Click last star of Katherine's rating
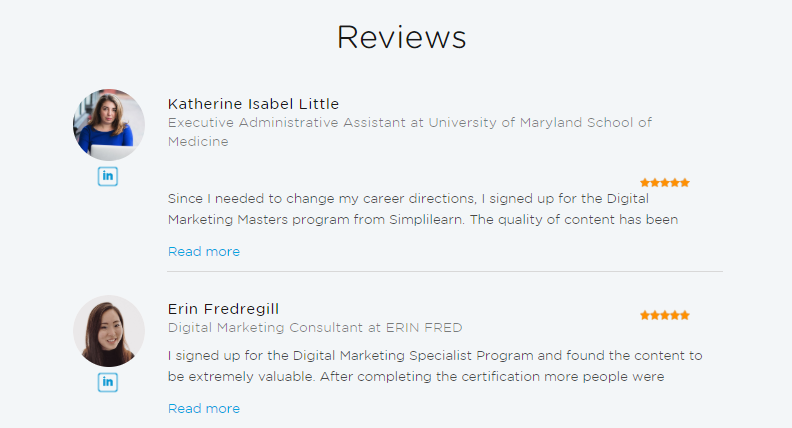 685,183
